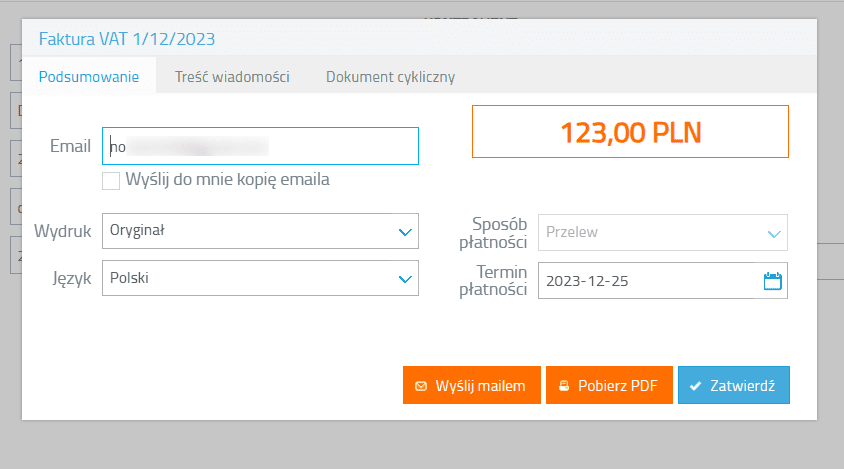Screen dimensions: 844x469
Task: Click the Pobierz PDF button
Action: (609, 385)
